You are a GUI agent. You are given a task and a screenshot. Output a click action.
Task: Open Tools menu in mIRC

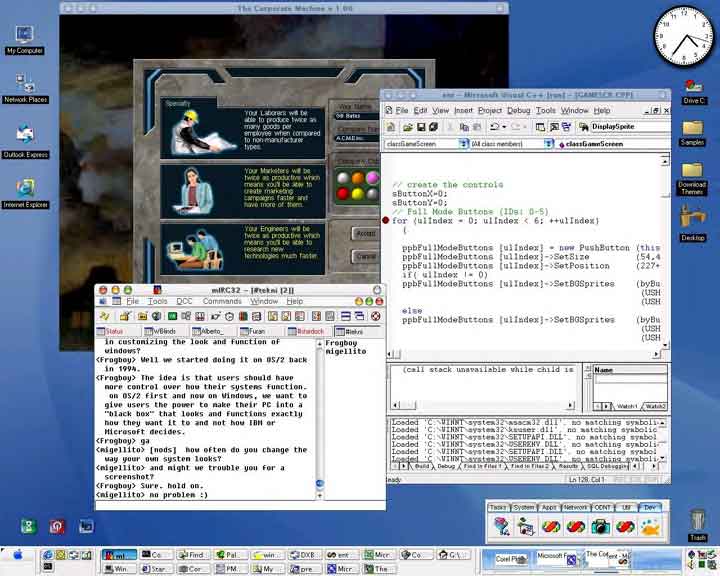click(158, 301)
